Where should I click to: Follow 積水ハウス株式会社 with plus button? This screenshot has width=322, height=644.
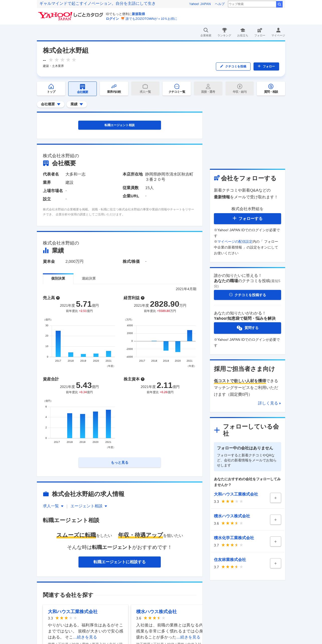276,520
